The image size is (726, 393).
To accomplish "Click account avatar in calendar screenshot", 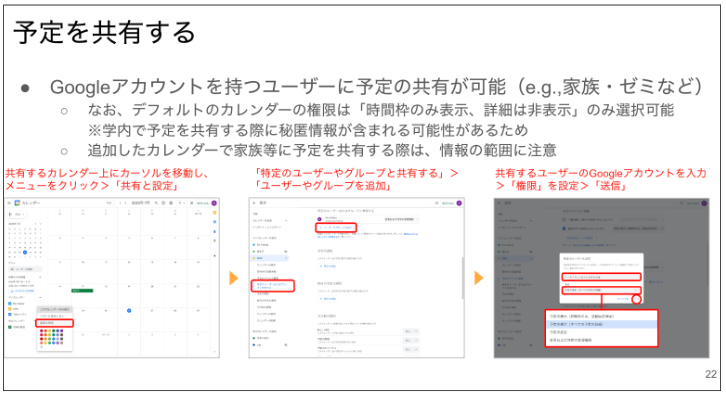I will tap(214, 203).
